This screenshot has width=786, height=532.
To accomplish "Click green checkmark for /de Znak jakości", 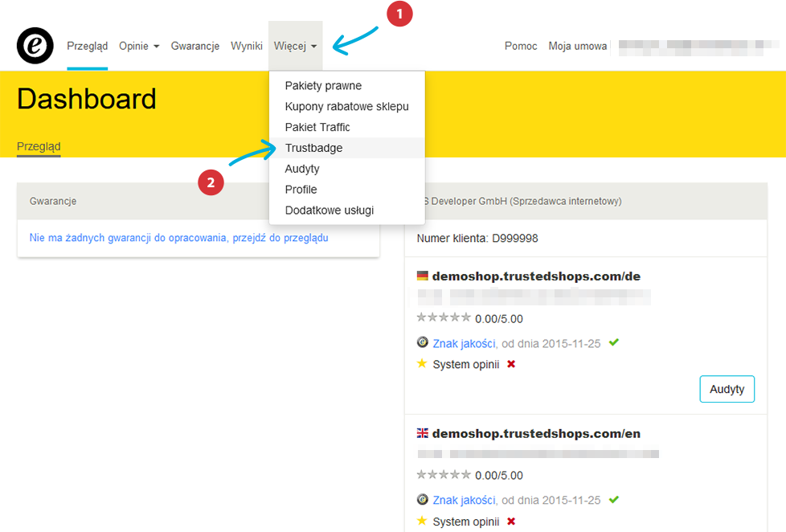I will pos(613,342).
